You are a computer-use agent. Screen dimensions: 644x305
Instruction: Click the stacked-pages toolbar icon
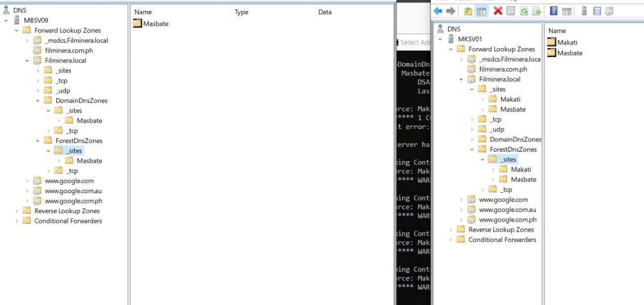[609, 11]
